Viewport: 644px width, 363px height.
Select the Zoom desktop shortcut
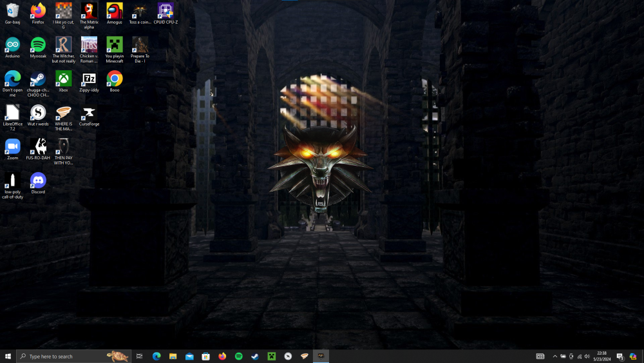point(12,149)
